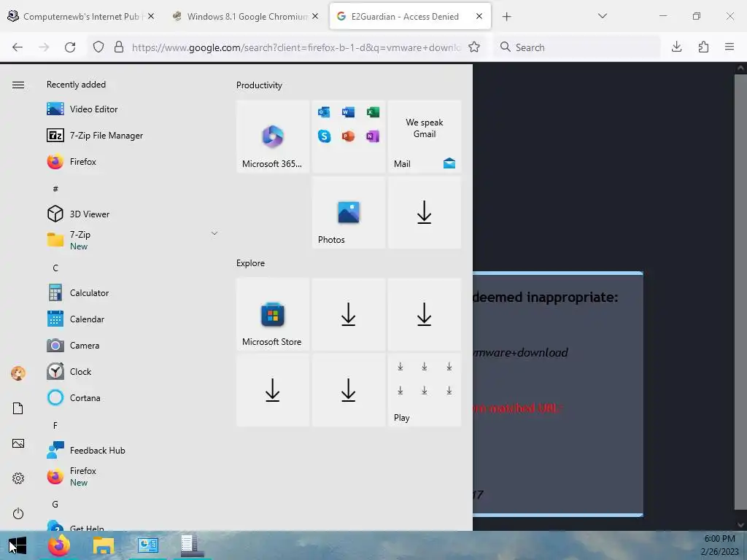
Task: Click the Windows Start button
Action: (x=18, y=545)
